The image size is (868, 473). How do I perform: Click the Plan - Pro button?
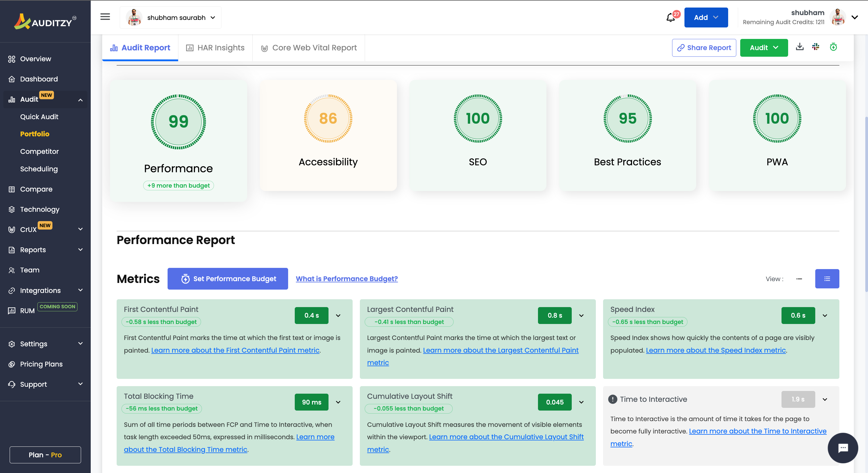point(45,455)
